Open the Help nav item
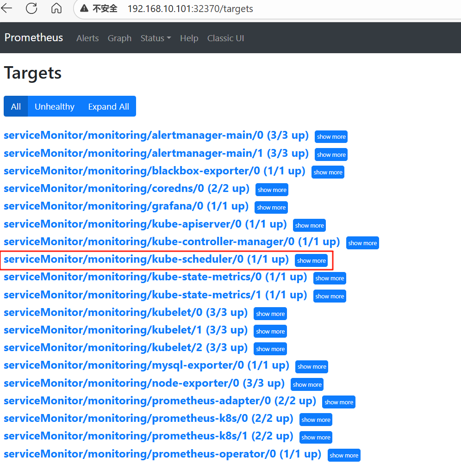Image resolution: width=461 pixels, height=476 pixels. coord(189,38)
